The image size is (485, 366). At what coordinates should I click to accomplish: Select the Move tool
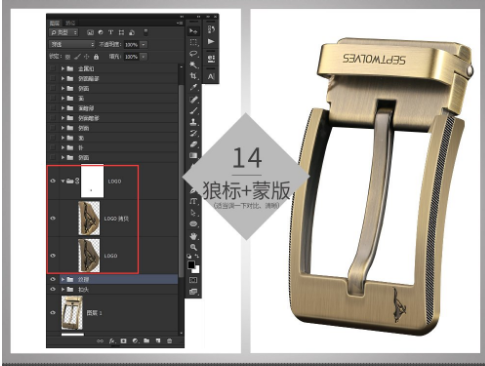[x=193, y=31]
